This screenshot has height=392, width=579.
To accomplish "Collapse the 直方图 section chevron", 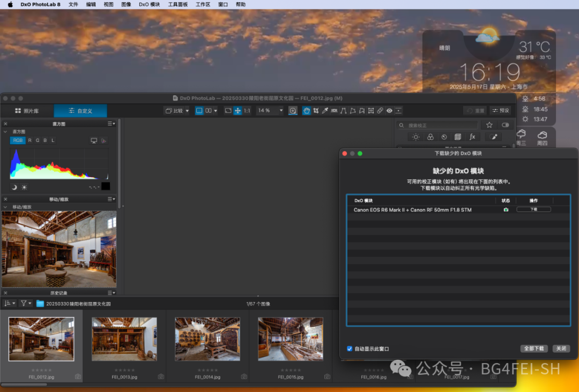I will [5, 132].
